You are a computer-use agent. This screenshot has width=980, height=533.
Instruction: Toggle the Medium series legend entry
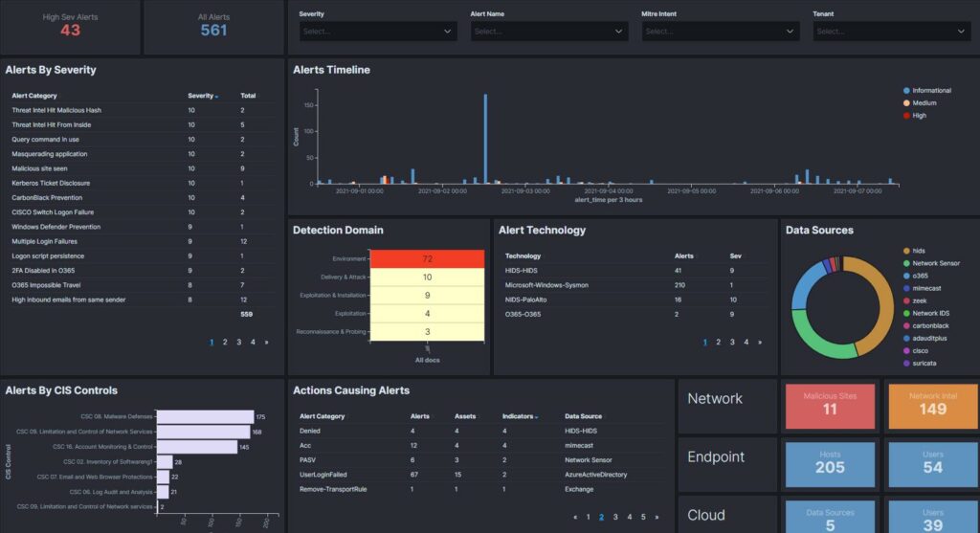click(920, 103)
